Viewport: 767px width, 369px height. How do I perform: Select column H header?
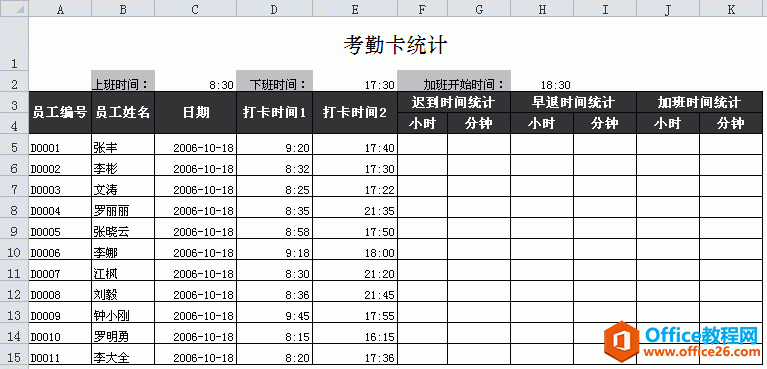pos(542,9)
